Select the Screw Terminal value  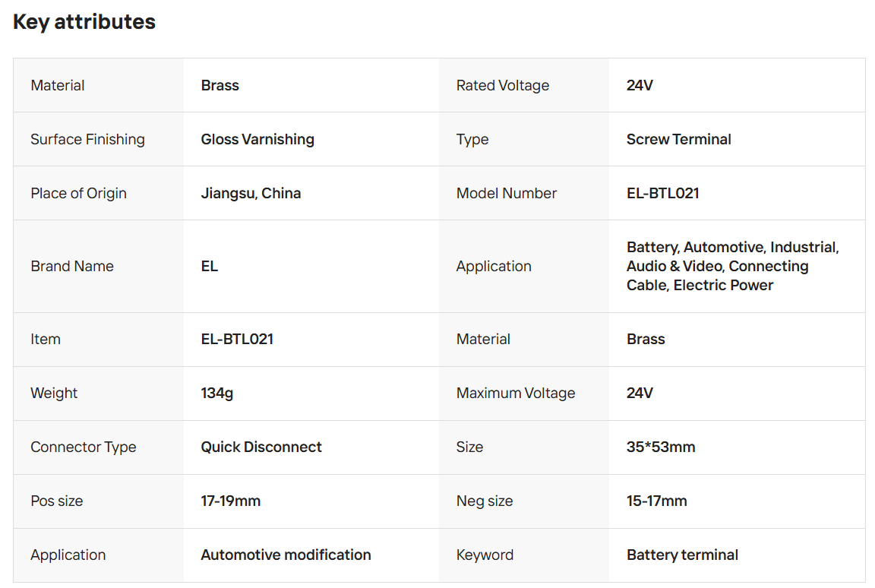click(x=678, y=139)
